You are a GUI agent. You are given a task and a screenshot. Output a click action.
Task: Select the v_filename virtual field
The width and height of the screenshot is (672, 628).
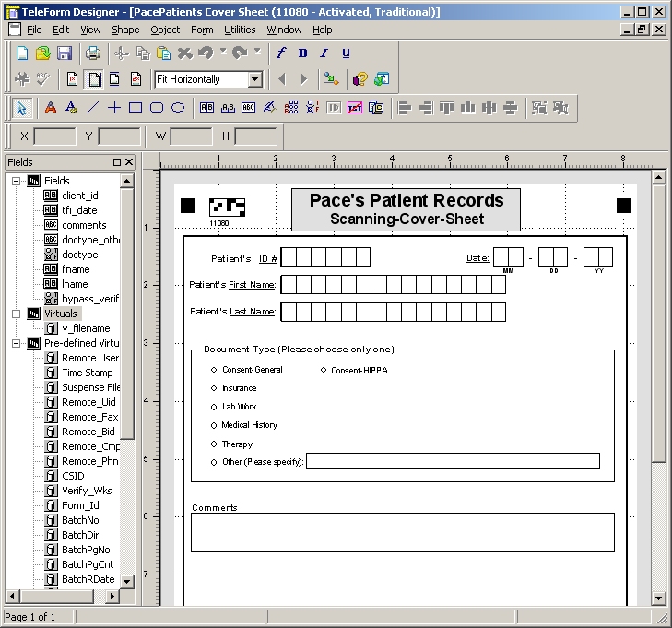86,328
